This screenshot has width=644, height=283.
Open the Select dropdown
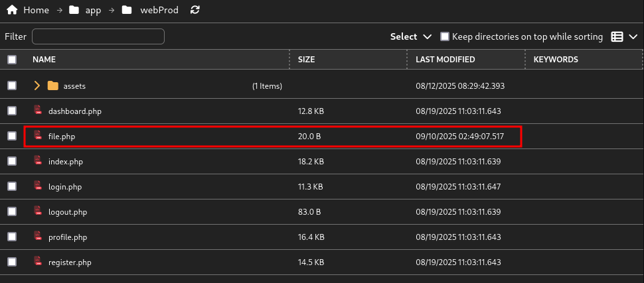click(411, 37)
